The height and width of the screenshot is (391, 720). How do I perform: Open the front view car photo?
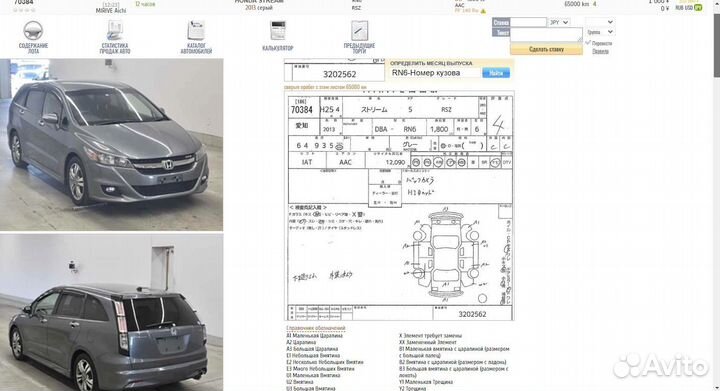click(112, 145)
